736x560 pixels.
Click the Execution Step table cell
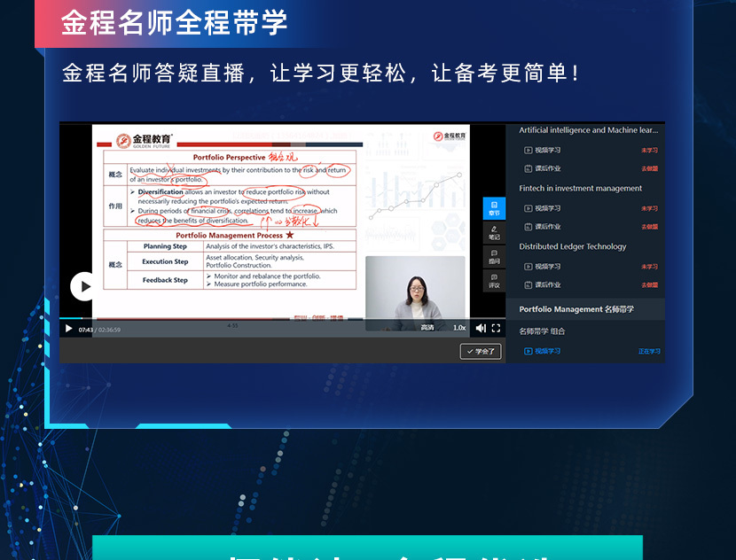(165, 261)
